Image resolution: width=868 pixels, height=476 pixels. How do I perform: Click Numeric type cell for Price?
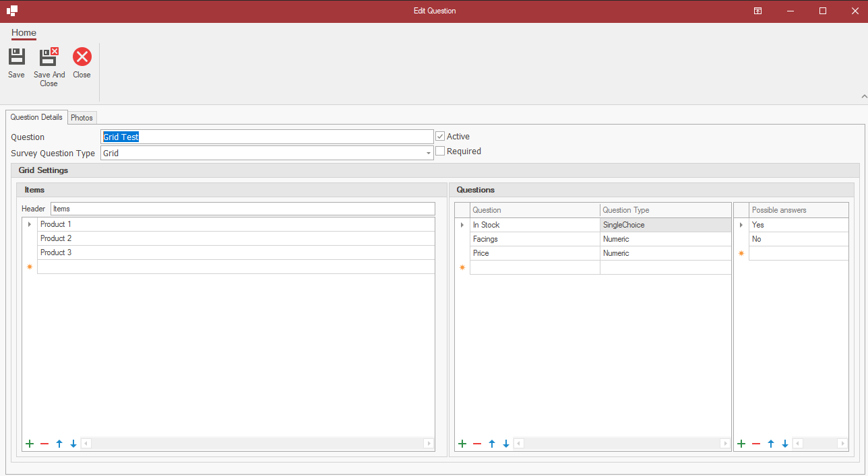click(665, 253)
